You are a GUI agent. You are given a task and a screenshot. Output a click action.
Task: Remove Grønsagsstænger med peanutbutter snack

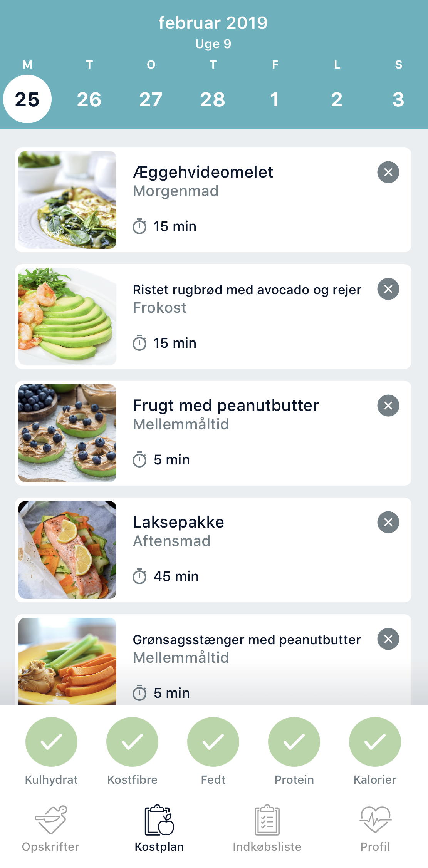click(x=388, y=639)
